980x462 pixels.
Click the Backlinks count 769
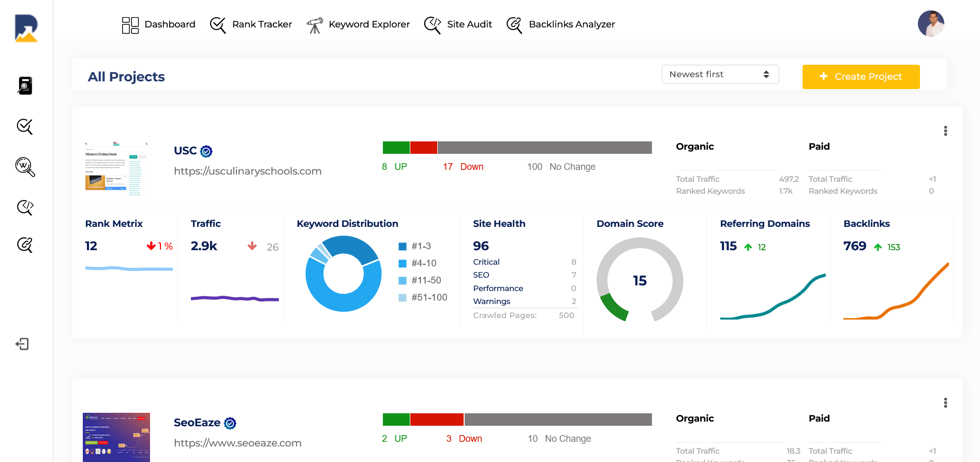(855, 246)
